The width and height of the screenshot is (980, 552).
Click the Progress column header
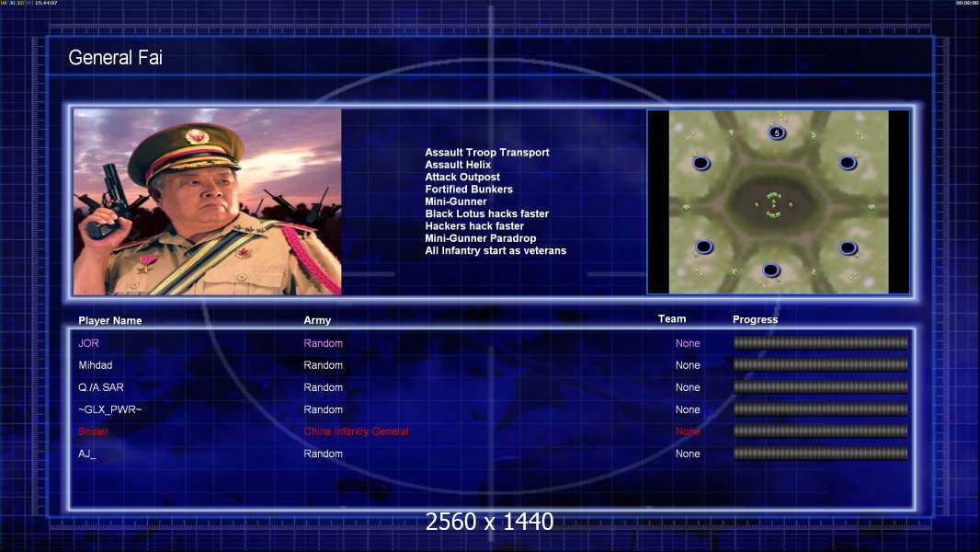(x=755, y=319)
